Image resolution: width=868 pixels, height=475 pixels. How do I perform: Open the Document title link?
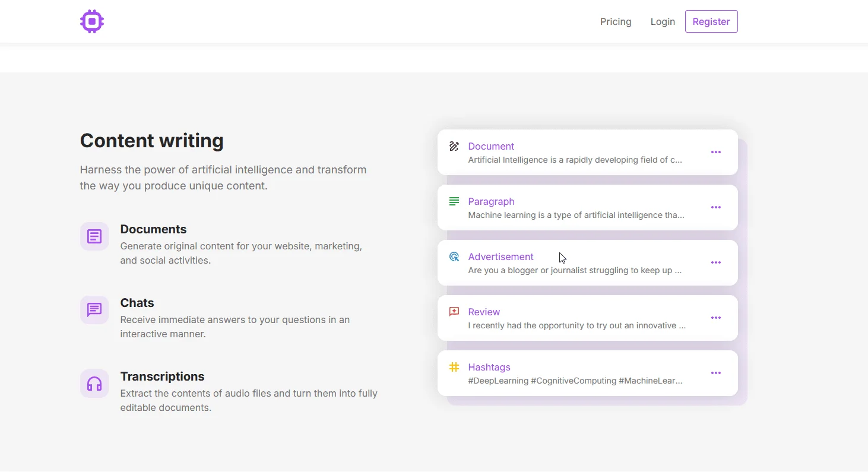click(491, 146)
